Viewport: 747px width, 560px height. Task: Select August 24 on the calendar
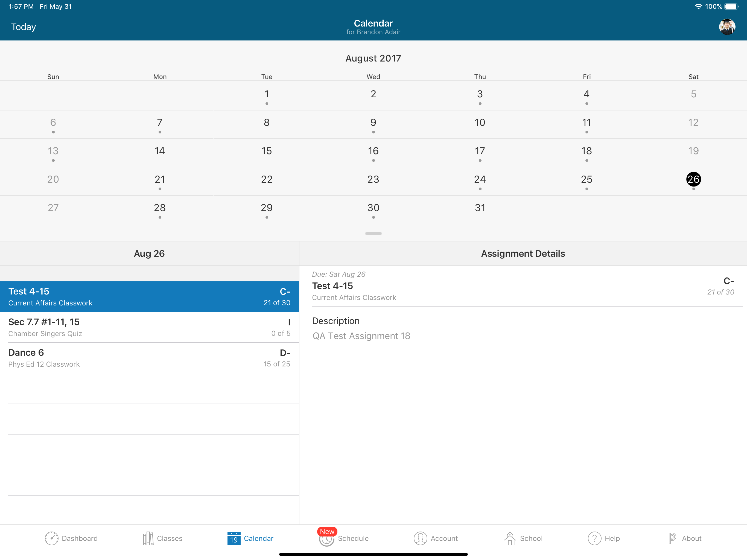point(480,179)
